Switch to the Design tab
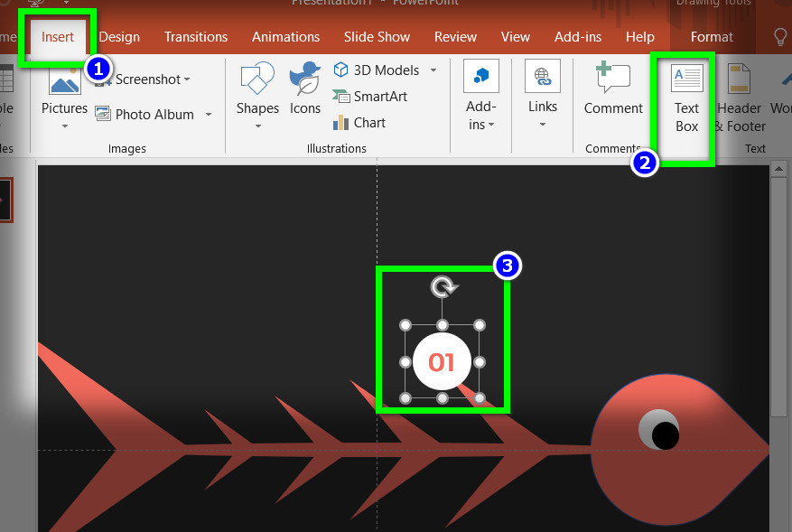The width and height of the screenshot is (792, 532). click(x=119, y=37)
